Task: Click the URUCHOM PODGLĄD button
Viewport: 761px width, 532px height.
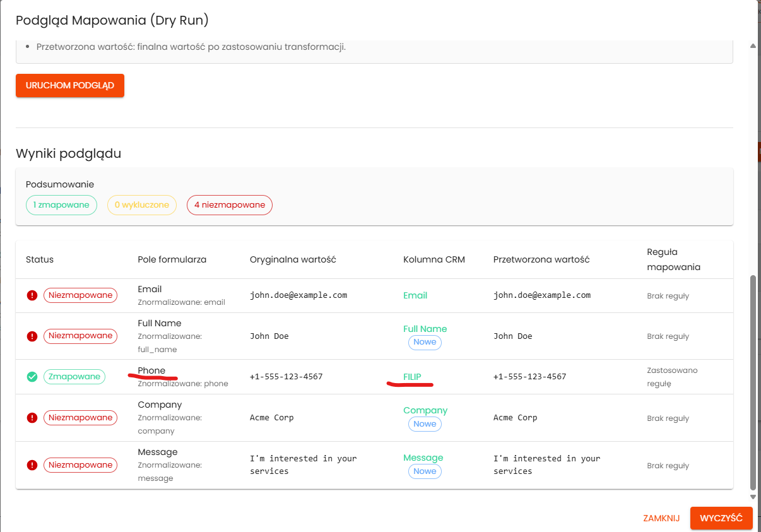Action: [70, 86]
